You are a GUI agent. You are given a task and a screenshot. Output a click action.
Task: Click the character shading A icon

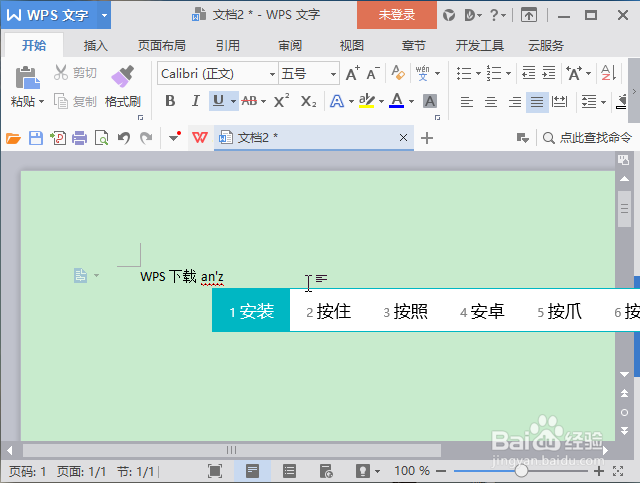click(x=430, y=101)
